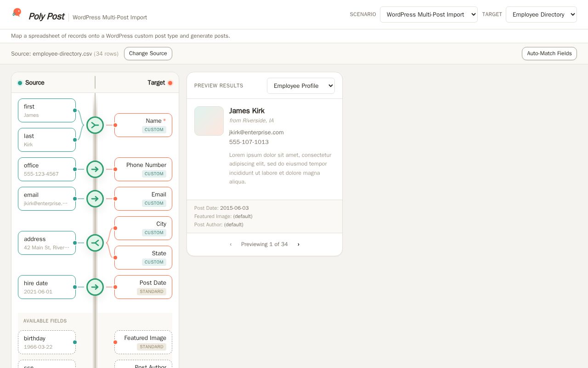Select the available 'birthday' source field

pyautogui.click(x=47, y=342)
